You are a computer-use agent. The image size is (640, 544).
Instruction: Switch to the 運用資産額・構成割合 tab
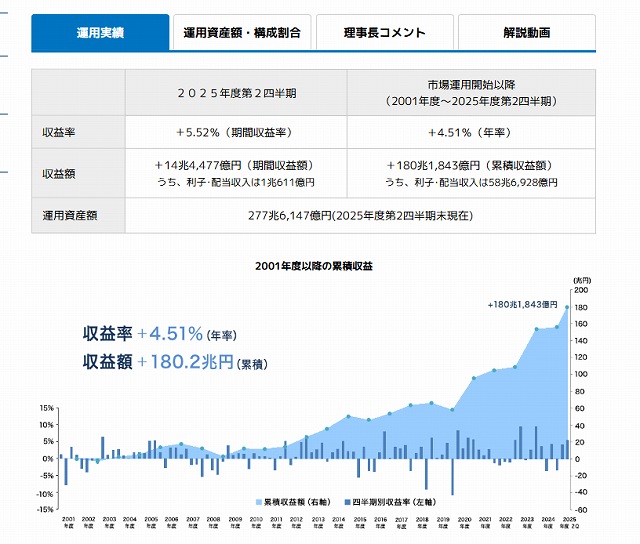click(242, 33)
